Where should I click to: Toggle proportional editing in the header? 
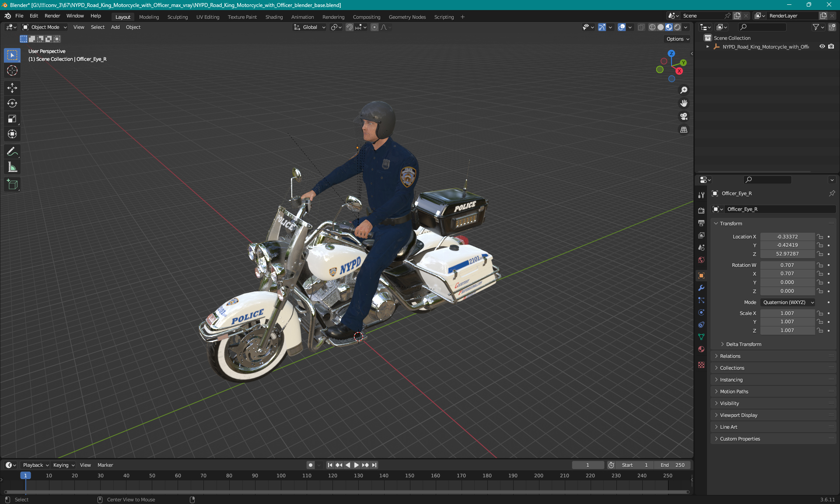(x=374, y=27)
